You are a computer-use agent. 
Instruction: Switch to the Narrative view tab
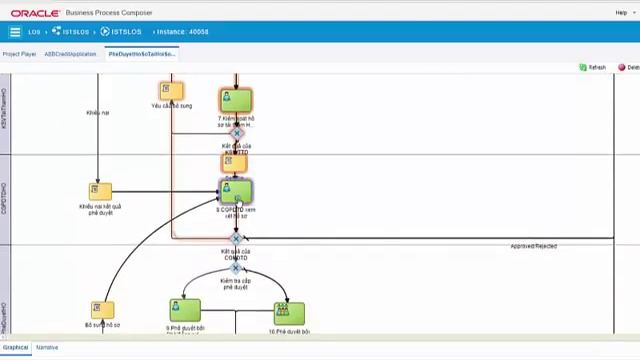47,348
